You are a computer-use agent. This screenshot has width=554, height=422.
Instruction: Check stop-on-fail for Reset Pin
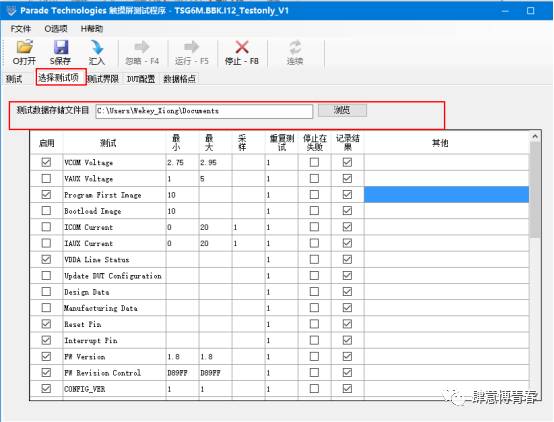[x=314, y=324]
